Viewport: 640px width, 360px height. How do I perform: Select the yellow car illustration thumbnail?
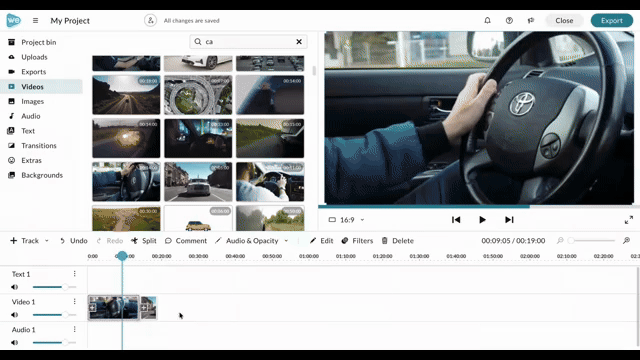[x=198, y=218]
